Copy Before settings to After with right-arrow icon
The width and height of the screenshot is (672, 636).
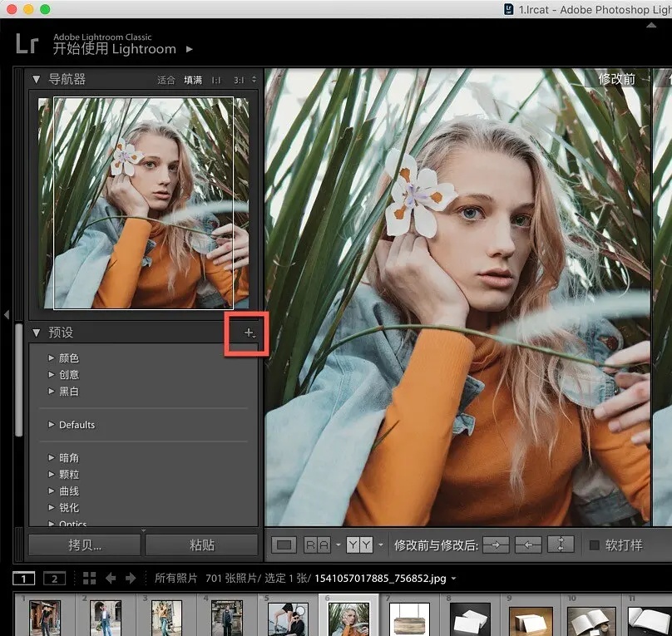click(496, 545)
